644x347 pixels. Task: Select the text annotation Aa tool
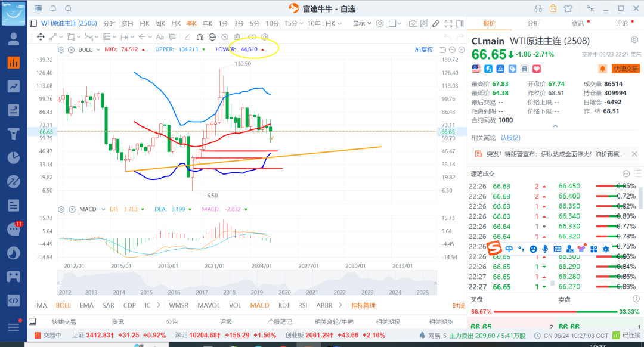160,37
